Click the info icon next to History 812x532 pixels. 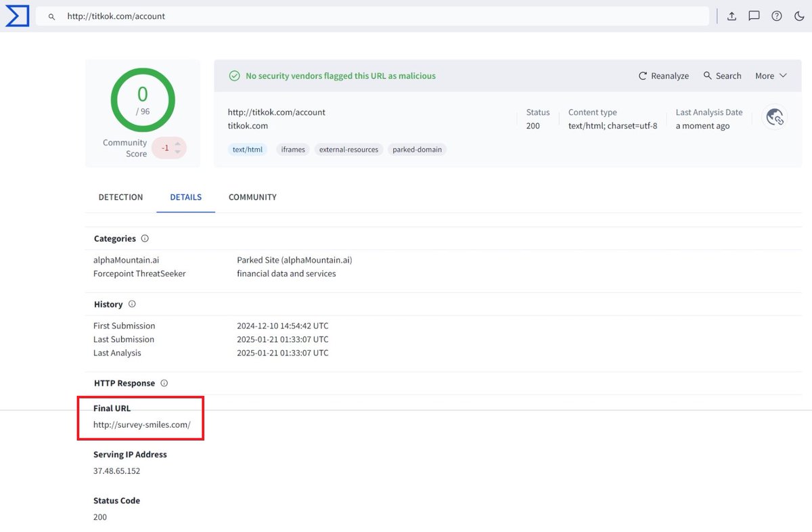tap(132, 305)
